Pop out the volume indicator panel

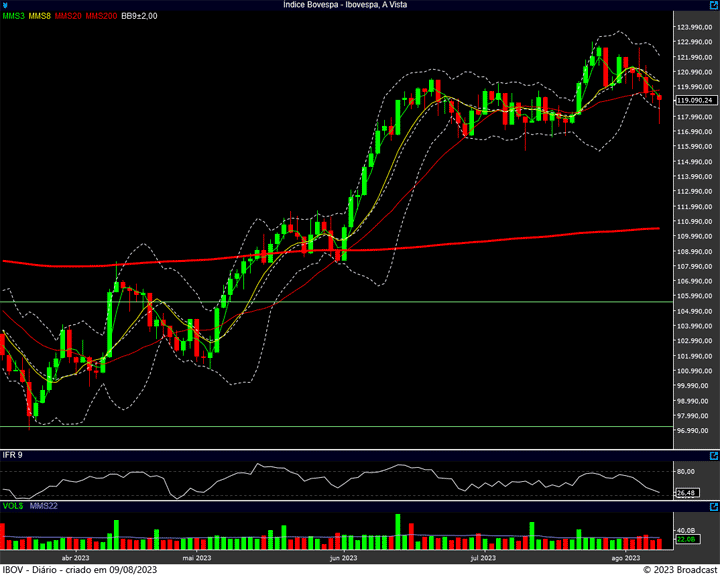tap(713, 507)
